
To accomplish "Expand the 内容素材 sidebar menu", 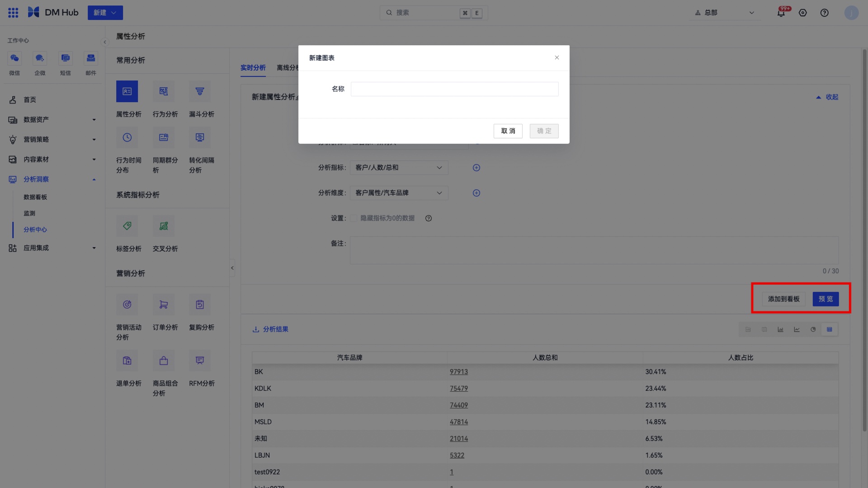I will click(x=52, y=160).
